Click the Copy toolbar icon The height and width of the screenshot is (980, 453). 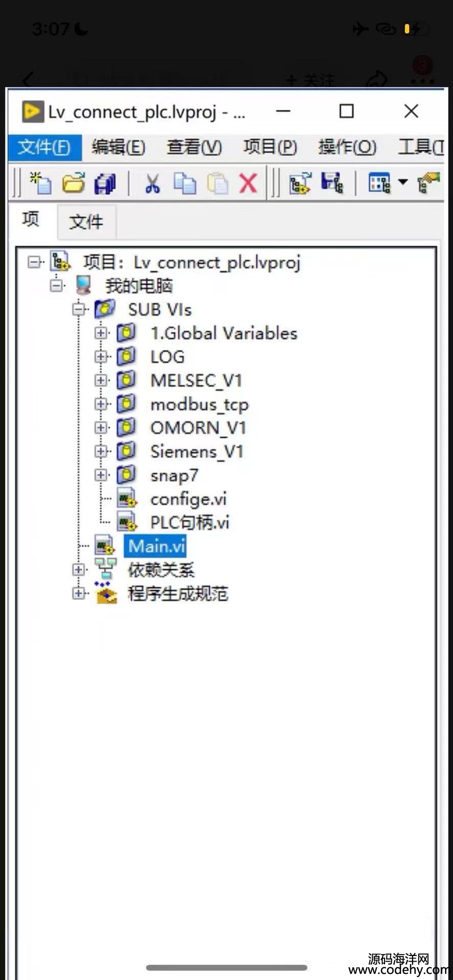184,184
